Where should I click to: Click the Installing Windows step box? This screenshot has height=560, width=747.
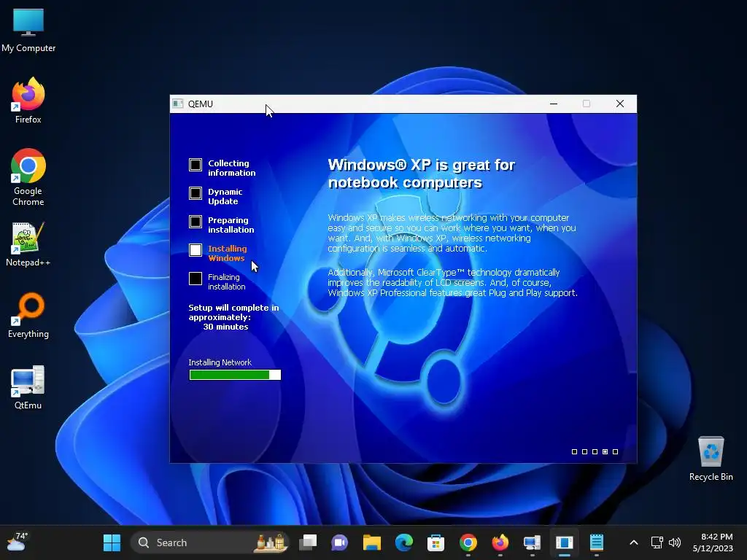(196, 250)
